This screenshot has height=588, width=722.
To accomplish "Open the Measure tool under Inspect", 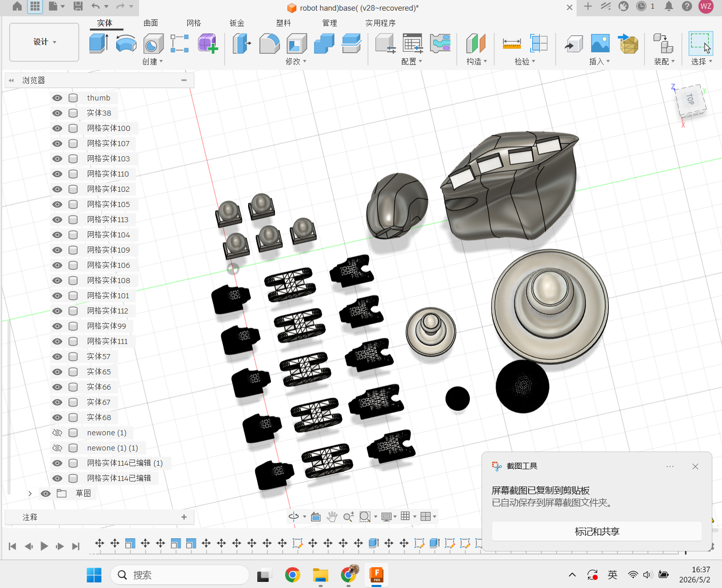I will pyautogui.click(x=511, y=44).
